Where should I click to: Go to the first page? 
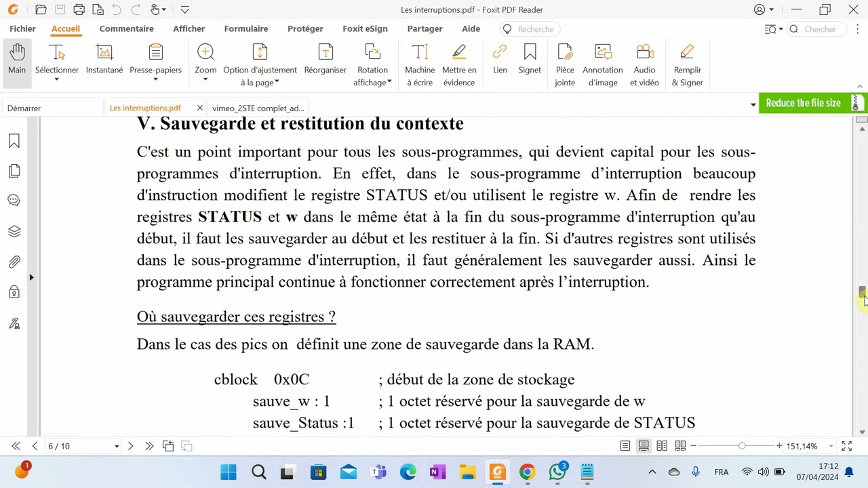coord(16,446)
